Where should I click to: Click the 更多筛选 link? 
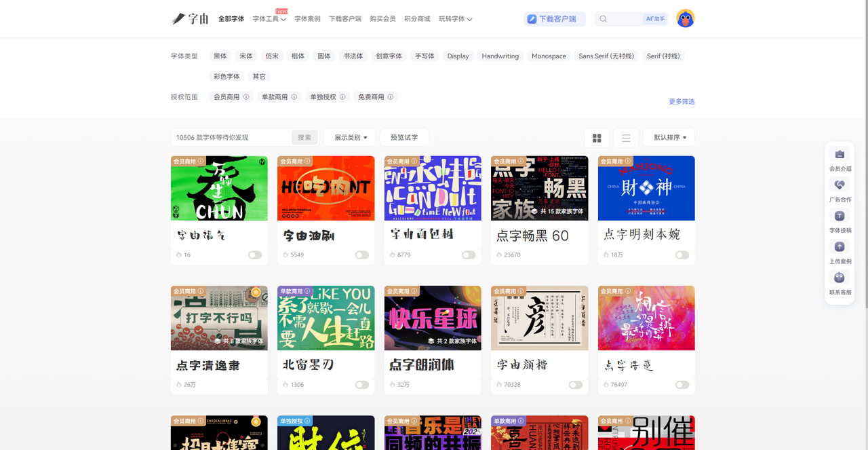[x=682, y=102]
